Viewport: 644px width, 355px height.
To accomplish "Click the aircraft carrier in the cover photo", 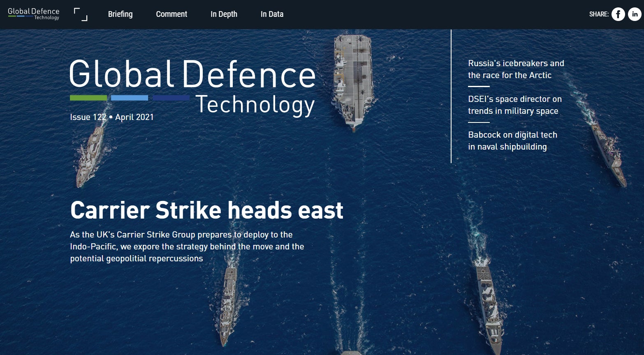I will (354, 78).
